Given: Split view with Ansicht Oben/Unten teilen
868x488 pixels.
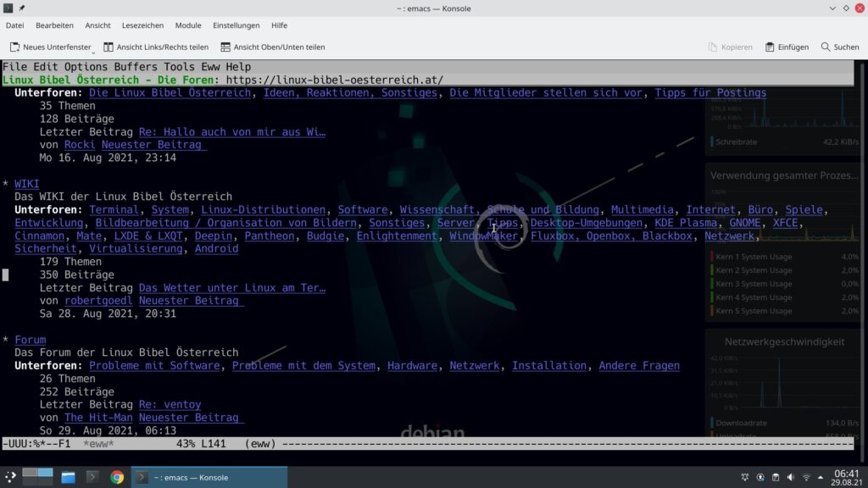Looking at the screenshot, I should (272, 47).
